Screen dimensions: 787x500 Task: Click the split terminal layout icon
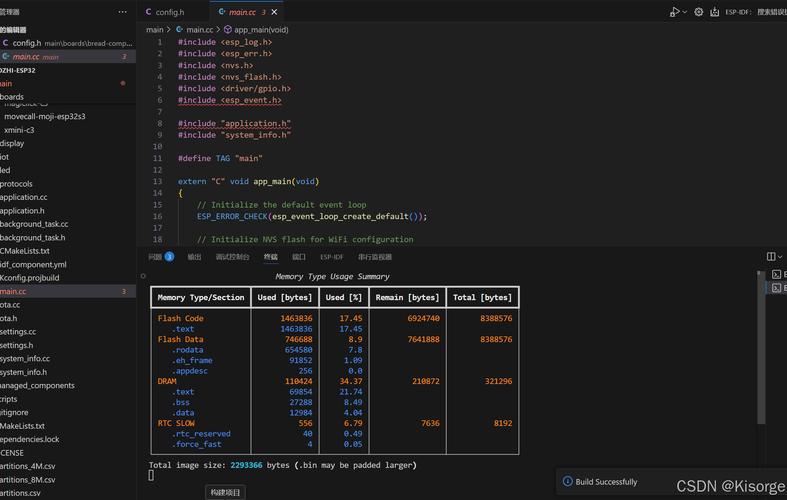pos(771,257)
